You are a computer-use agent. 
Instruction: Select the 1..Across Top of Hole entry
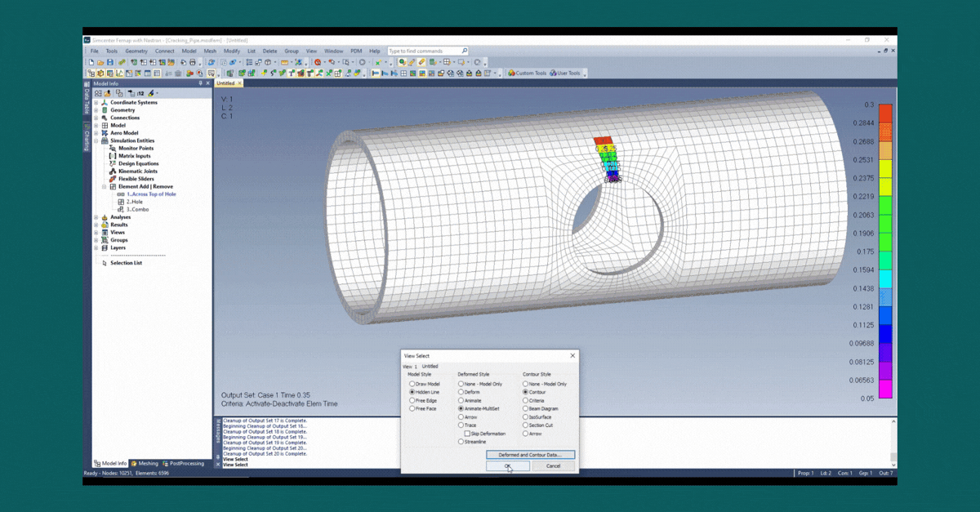coord(151,194)
